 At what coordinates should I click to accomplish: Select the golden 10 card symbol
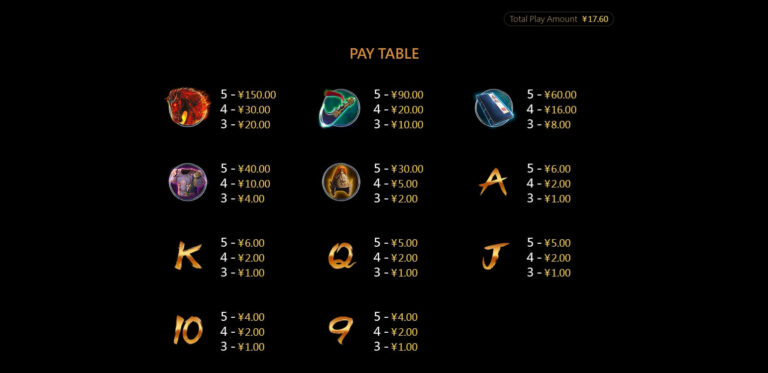click(x=188, y=329)
